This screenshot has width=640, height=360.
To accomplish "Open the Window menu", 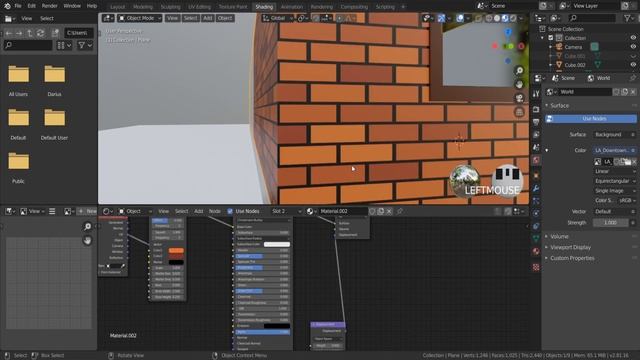I will tap(72, 6).
